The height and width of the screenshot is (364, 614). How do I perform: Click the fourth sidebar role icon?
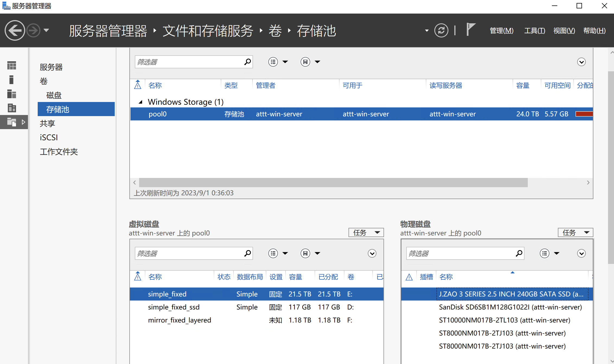pyautogui.click(x=12, y=108)
